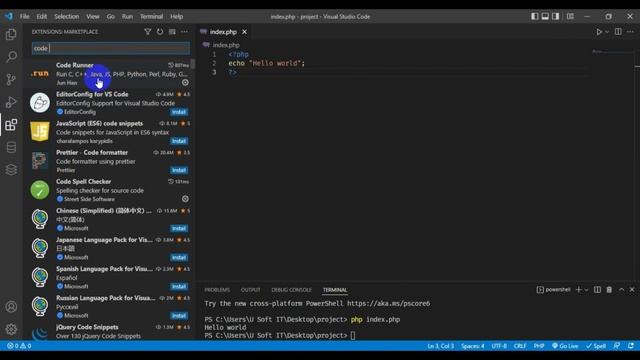This screenshot has width=640, height=360.
Task: Open Run and Debug view
Action: click(x=11, y=102)
